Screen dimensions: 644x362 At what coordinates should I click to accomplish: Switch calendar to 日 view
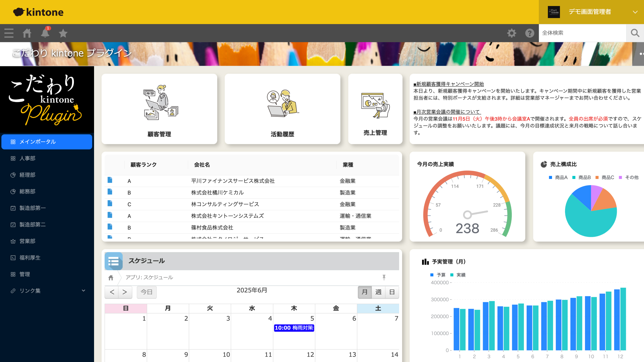(x=392, y=292)
